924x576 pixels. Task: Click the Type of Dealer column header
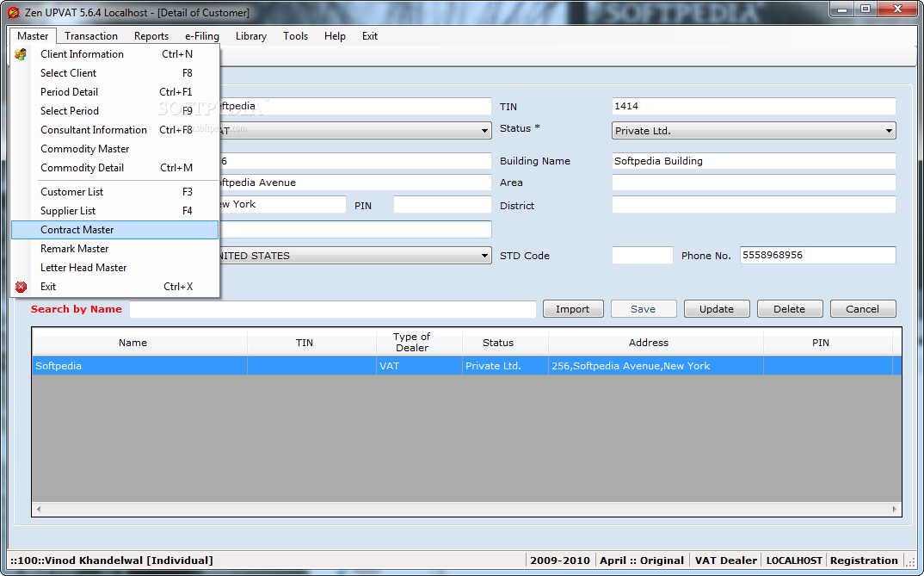click(x=419, y=342)
